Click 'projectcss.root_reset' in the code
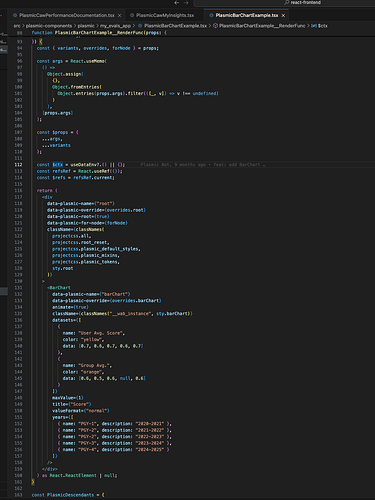The image size is (375, 500). (80, 242)
